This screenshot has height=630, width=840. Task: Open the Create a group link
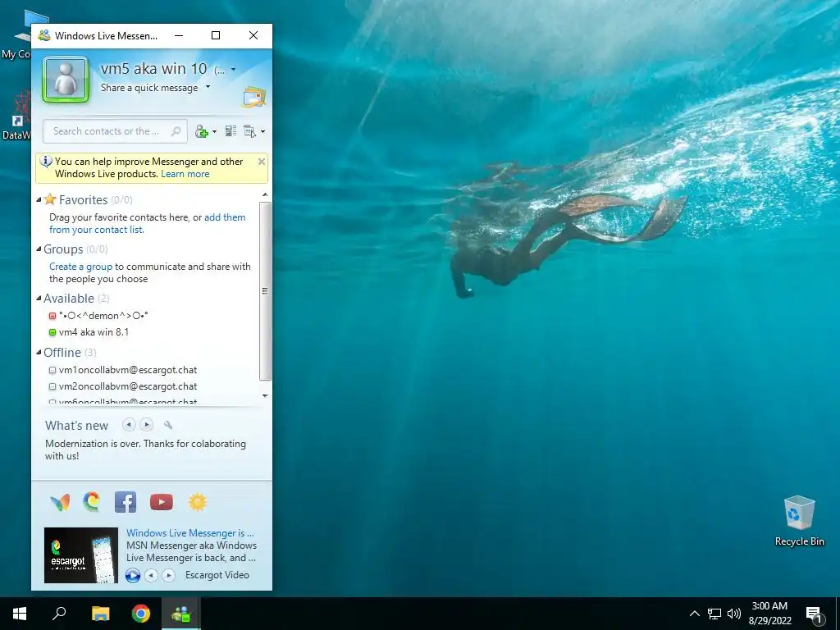pos(81,267)
